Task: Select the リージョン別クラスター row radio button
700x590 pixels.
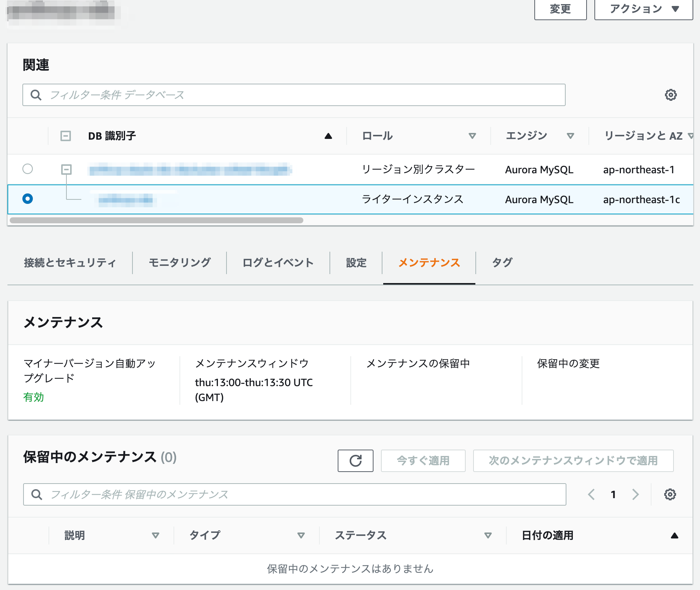Action: pos(28,169)
